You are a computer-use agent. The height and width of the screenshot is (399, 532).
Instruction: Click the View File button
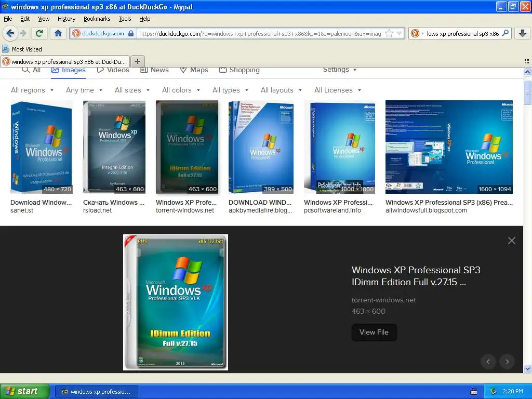click(374, 332)
